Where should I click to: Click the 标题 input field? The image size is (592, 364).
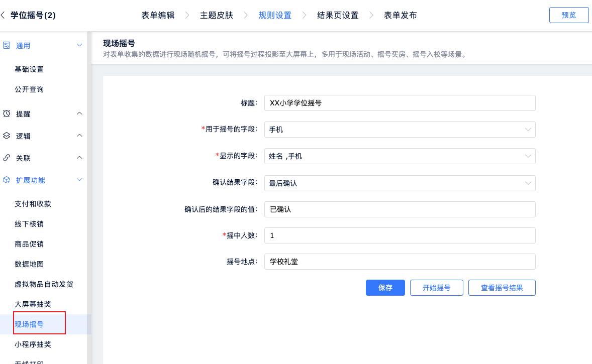pyautogui.click(x=400, y=103)
